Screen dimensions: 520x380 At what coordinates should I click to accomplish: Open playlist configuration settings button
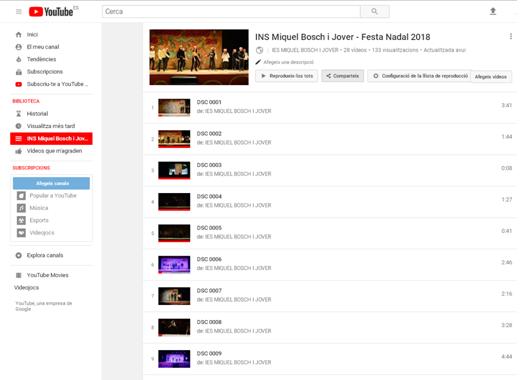[421, 76]
